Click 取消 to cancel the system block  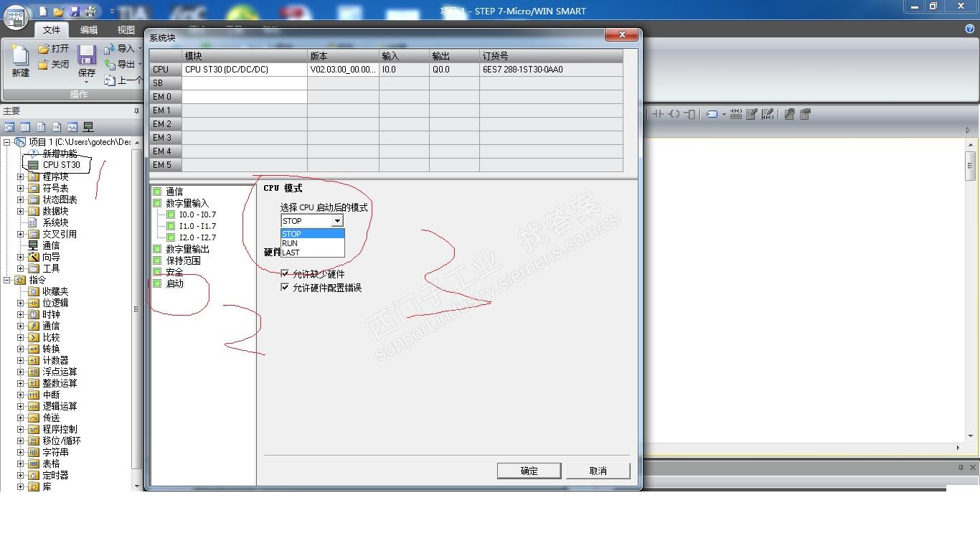pos(598,471)
